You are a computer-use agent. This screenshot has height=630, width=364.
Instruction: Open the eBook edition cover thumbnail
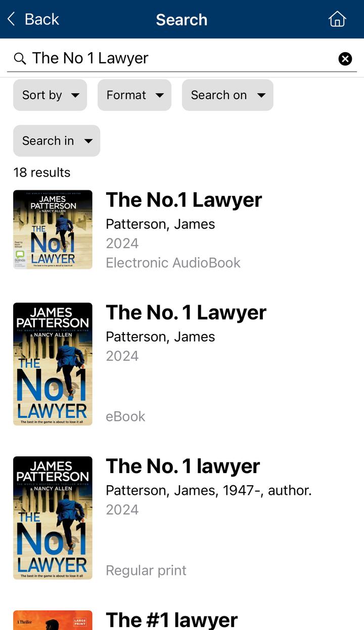(53, 364)
